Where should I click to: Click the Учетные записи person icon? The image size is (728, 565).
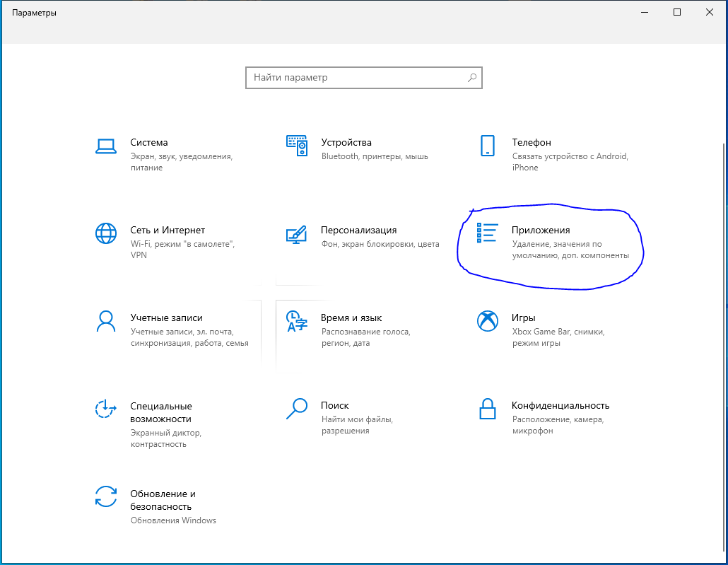(x=106, y=321)
